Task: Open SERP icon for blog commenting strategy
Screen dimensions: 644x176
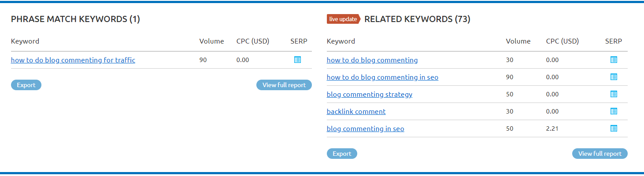Action: 614,94
